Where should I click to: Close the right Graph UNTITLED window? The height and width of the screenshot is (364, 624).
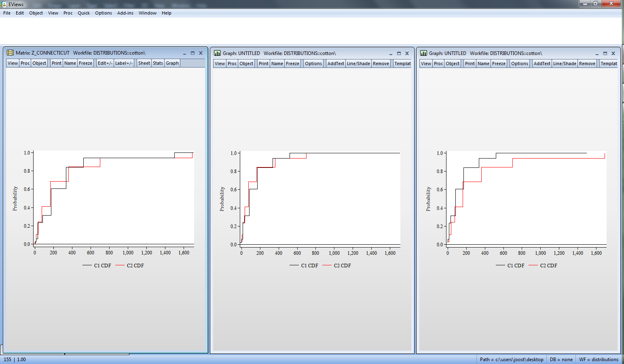pyautogui.click(x=613, y=53)
